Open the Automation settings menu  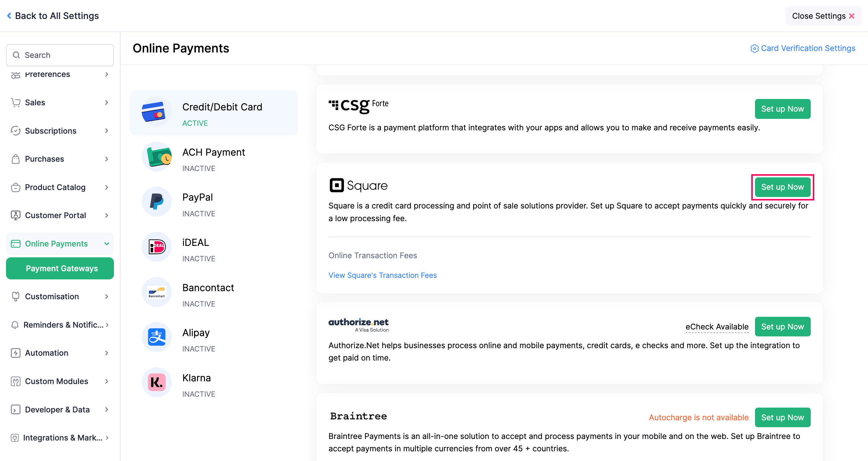60,353
